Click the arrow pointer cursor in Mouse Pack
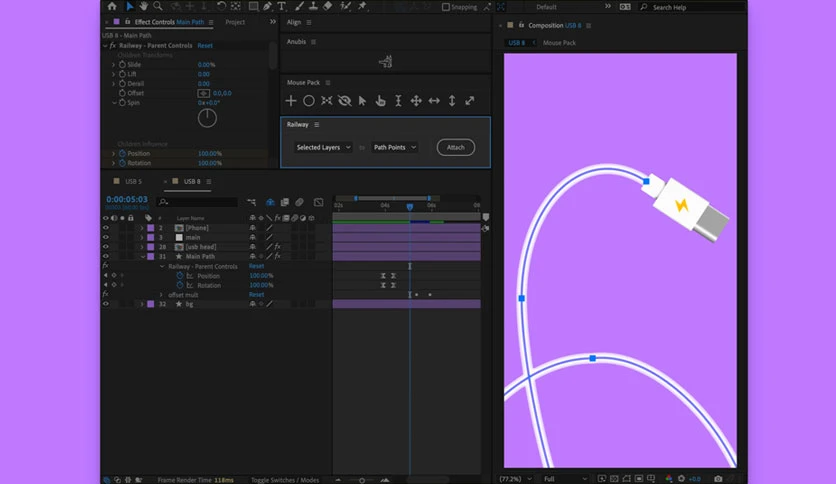This screenshot has height=484, width=836. (363, 101)
